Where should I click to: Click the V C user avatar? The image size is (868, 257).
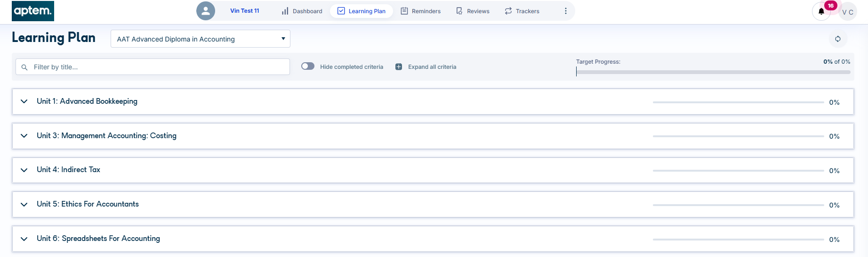(x=848, y=12)
